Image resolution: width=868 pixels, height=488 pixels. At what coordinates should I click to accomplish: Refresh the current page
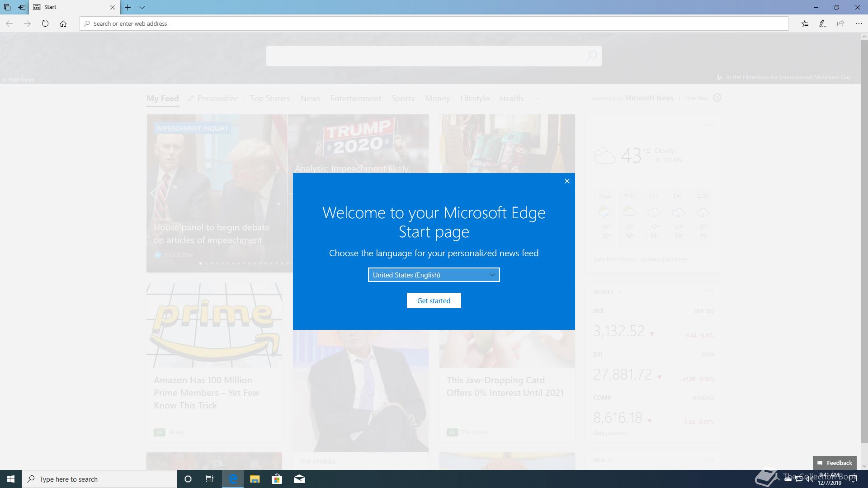[45, 23]
